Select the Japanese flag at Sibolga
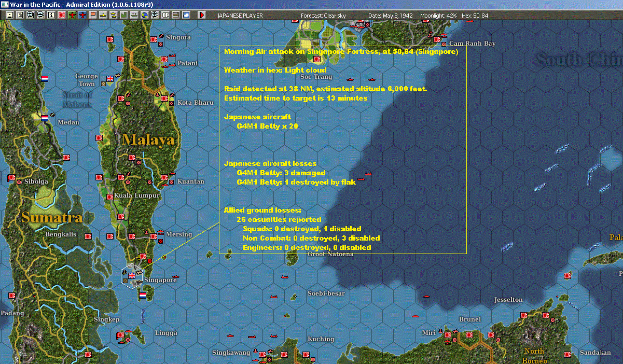This screenshot has width=623, height=364. point(12,177)
